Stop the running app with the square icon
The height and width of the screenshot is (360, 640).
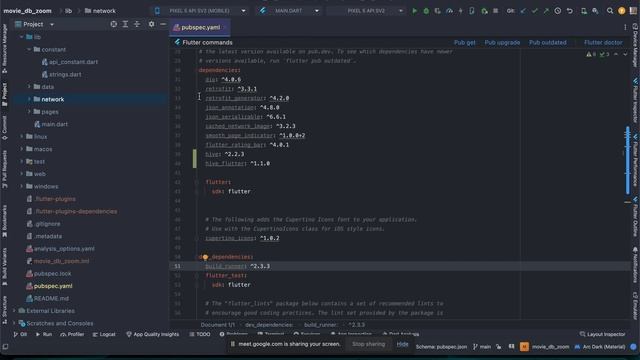click(496, 11)
